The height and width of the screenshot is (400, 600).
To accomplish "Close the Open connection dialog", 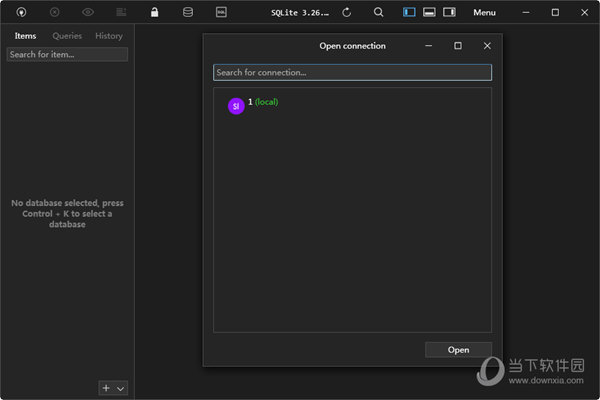I will click(x=487, y=46).
